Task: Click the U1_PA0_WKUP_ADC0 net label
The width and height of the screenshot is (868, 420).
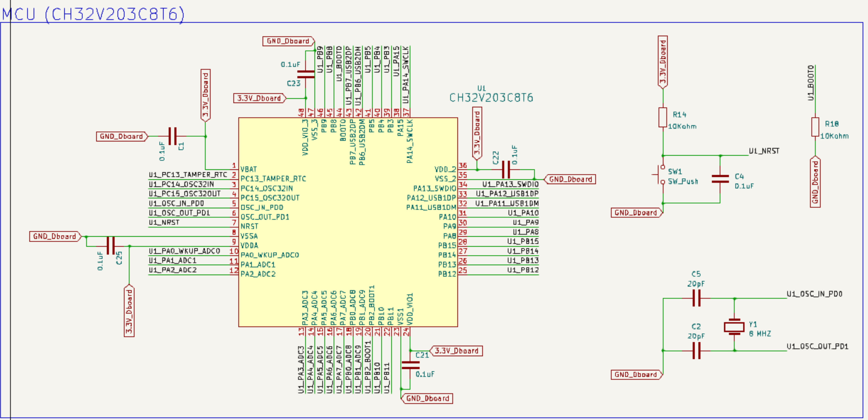Action: click(184, 251)
